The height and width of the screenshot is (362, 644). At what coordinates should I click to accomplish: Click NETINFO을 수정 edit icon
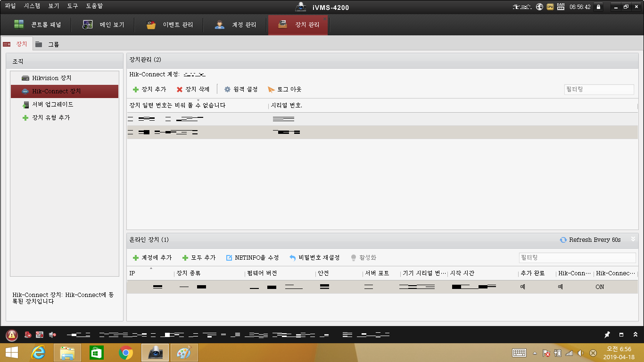click(x=229, y=257)
